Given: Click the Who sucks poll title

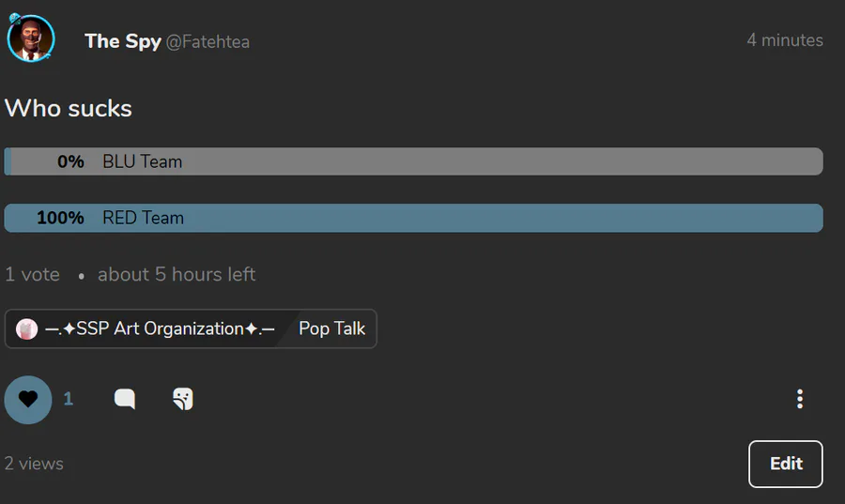Looking at the screenshot, I should pos(68,108).
